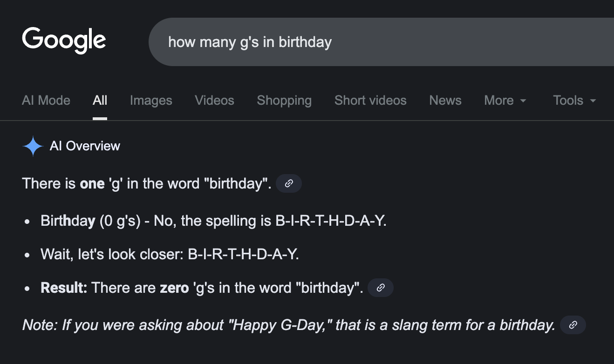Go to the Videos tab
This screenshot has height=364, width=614.
[x=214, y=101]
